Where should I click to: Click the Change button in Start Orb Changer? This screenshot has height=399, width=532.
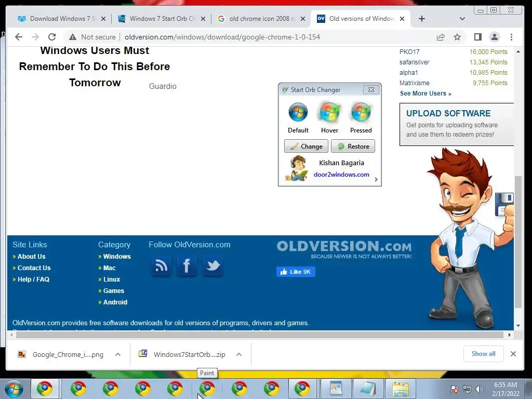point(306,146)
